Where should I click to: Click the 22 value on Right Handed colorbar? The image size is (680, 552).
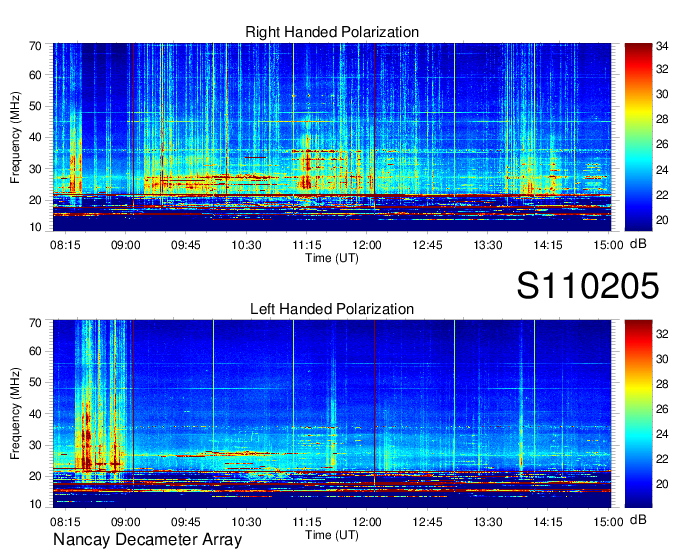point(662,195)
